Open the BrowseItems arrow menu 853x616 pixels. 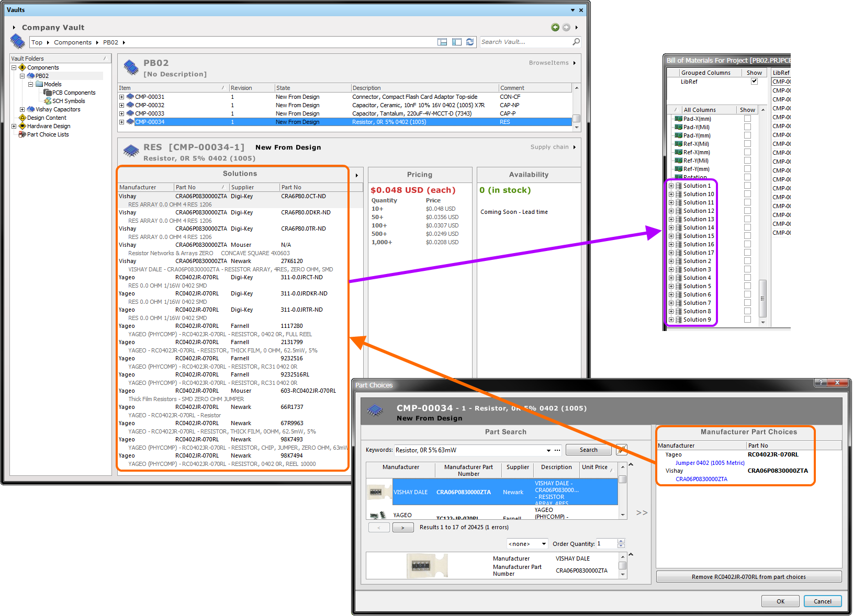point(575,63)
